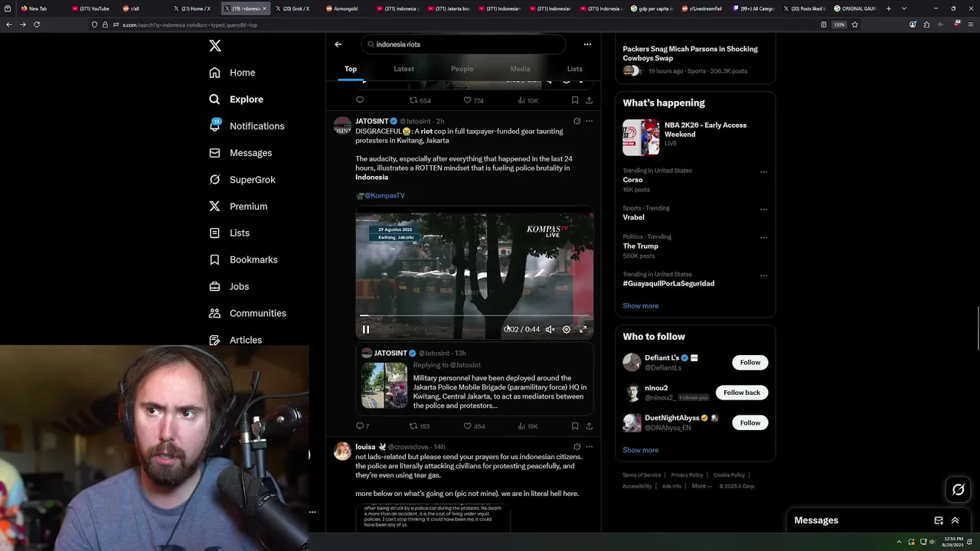The width and height of the screenshot is (980, 551).
Task: Open the Vrabel trend options menu
Action: pos(763,210)
